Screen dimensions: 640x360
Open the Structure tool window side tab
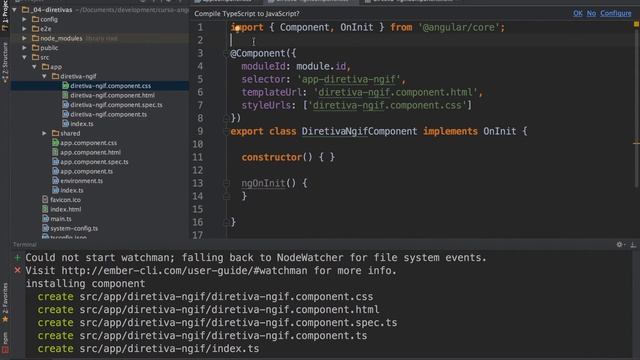pyautogui.click(x=5, y=62)
